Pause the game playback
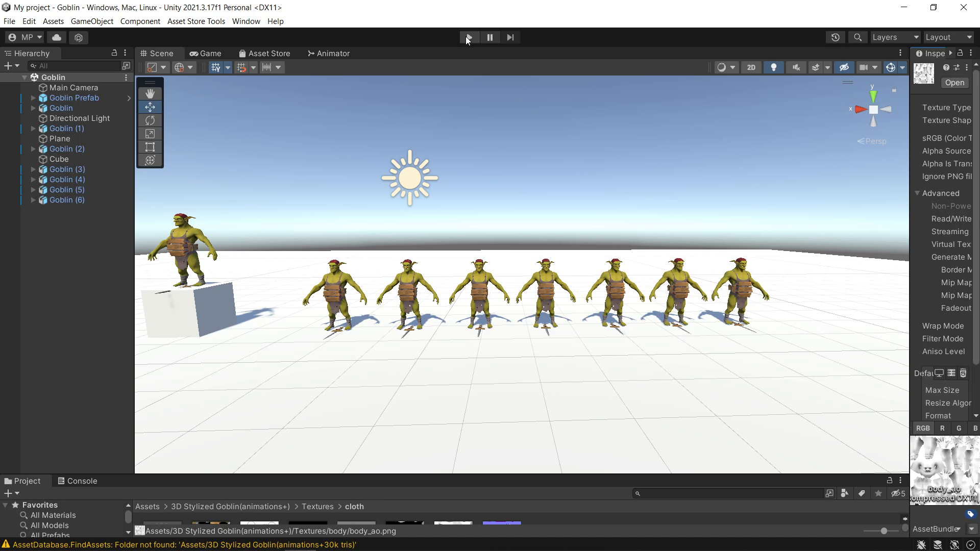Image resolution: width=980 pixels, height=551 pixels. [489, 37]
